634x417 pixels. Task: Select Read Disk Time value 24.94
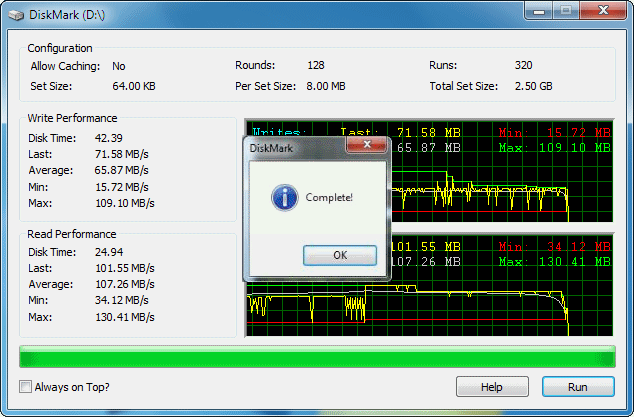109,252
